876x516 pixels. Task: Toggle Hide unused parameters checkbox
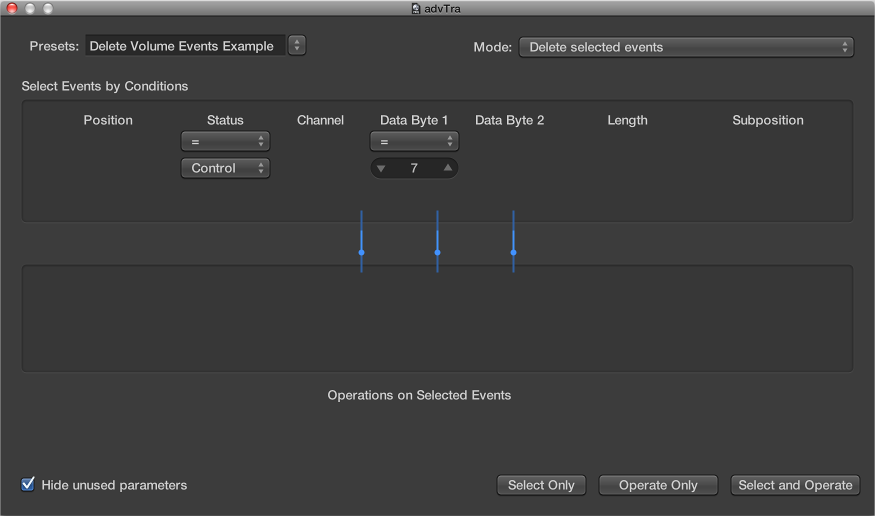(x=27, y=484)
